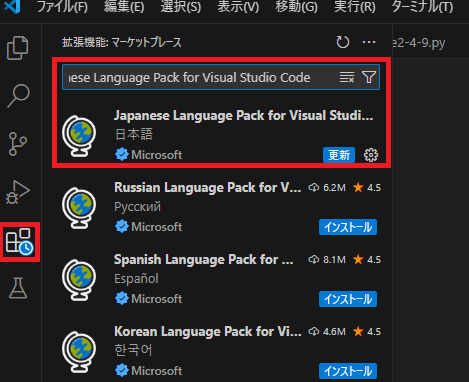Switch to the e2-4-9.py editor tab

[x=419, y=43]
